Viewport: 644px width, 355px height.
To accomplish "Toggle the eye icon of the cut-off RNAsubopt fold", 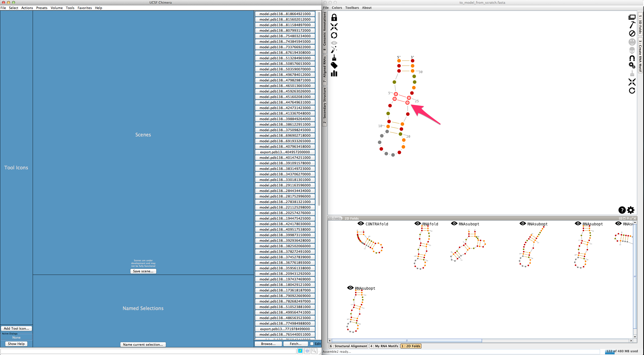I will [618, 223].
